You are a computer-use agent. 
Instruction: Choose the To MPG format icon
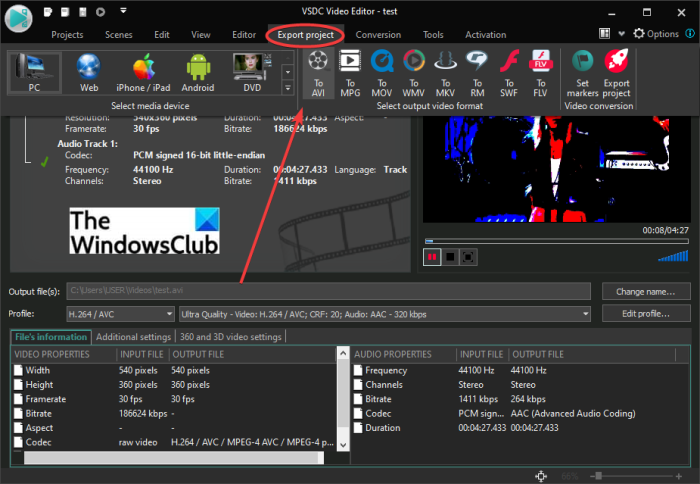point(350,73)
